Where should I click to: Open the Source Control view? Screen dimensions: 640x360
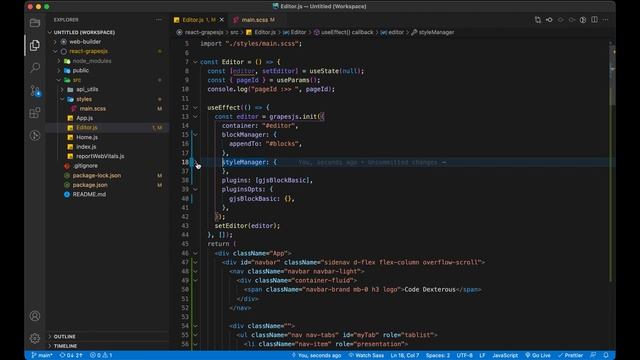click(x=35, y=90)
